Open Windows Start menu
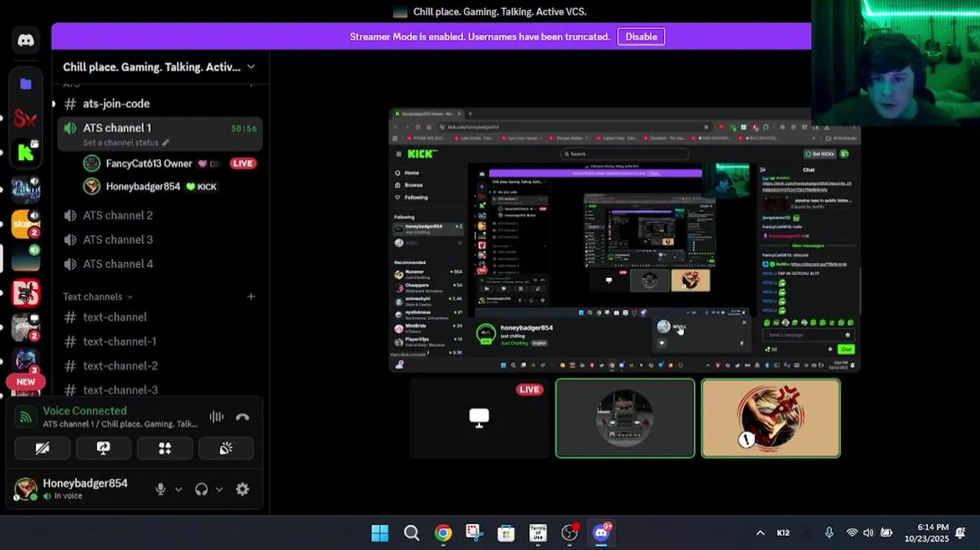 [x=379, y=533]
